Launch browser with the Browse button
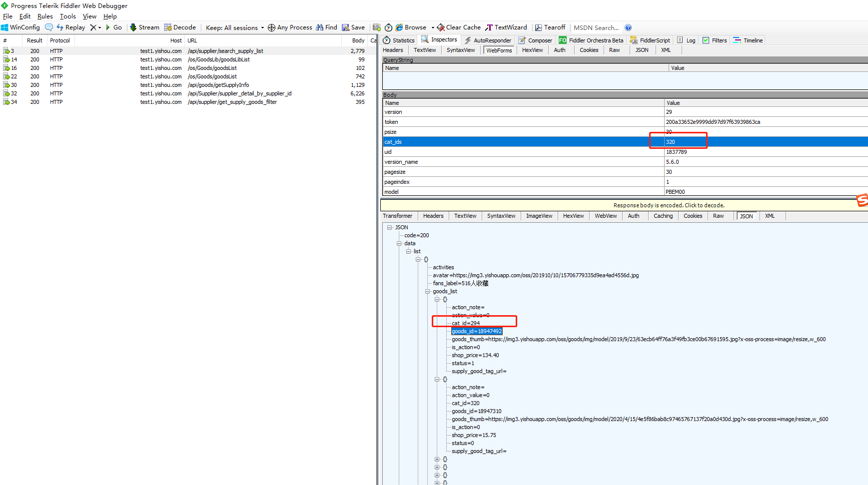Screen dimensions: 868x485 coord(411,27)
